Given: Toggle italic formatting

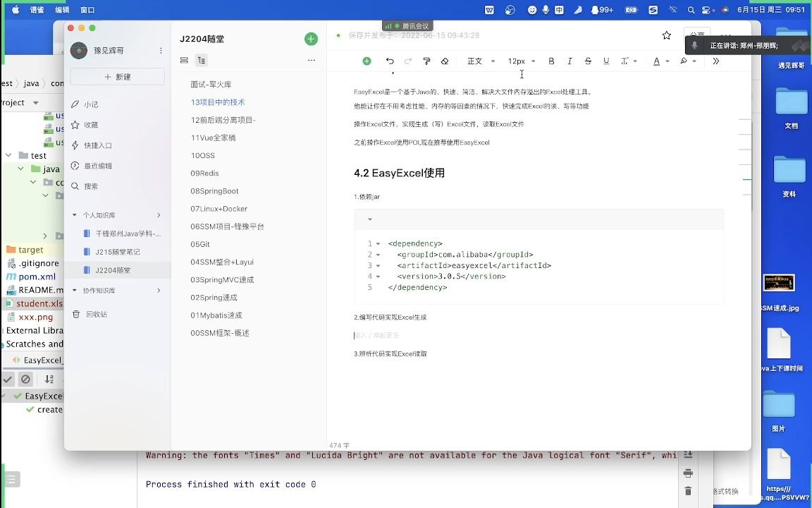Looking at the screenshot, I should [x=570, y=61].
